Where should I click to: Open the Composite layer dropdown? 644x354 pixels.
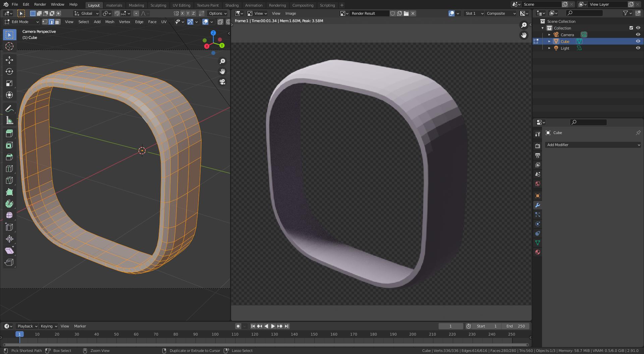[501, 13]
